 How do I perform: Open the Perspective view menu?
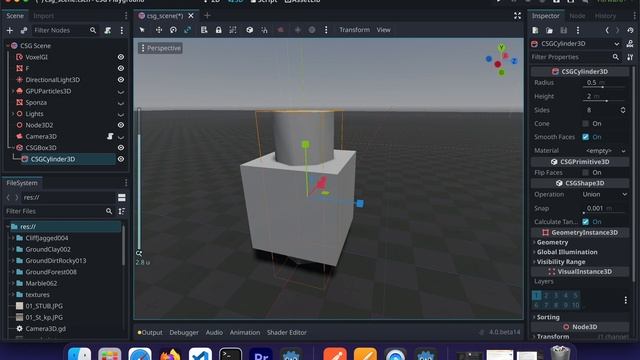[160, 48]
